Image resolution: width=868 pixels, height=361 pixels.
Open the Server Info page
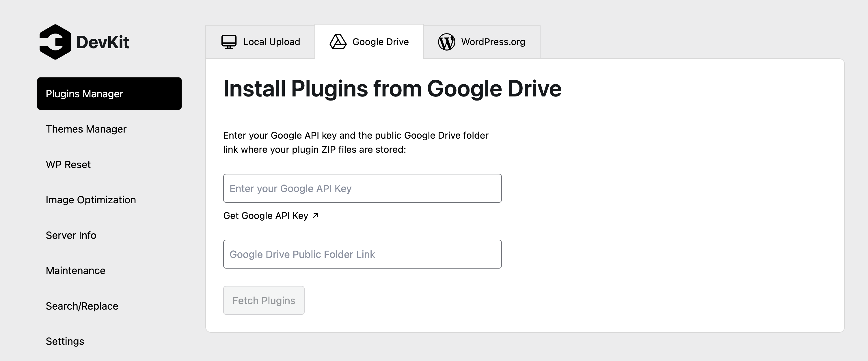71,235
